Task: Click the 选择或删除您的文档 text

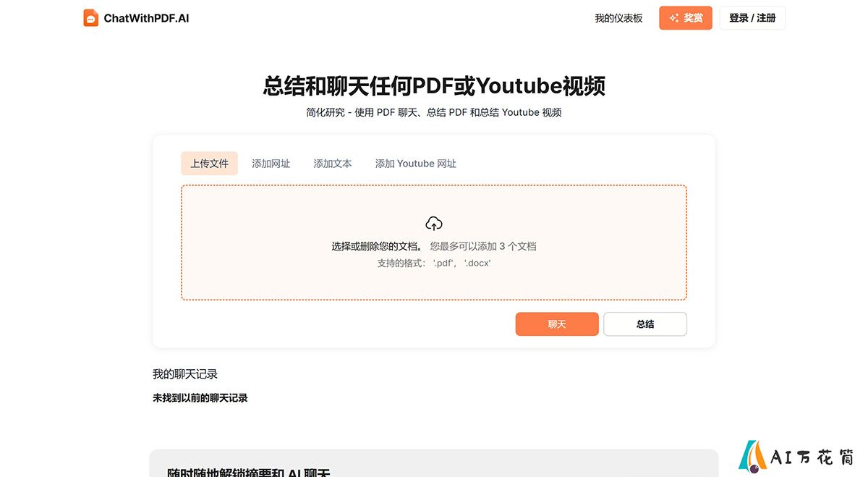Action: coord(377,246)
